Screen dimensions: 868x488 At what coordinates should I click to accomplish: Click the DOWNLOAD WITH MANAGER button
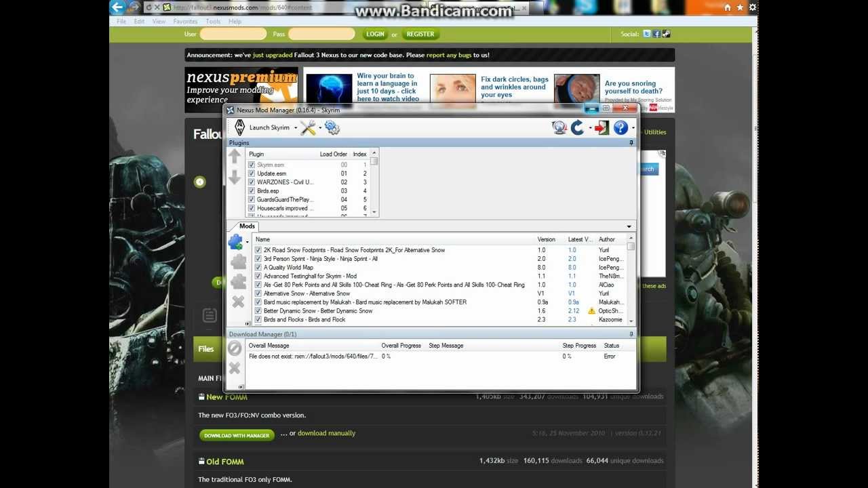click(237, 435)
